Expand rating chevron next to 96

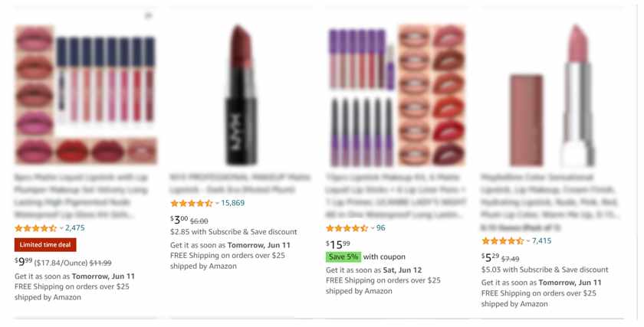click(373, 228)
